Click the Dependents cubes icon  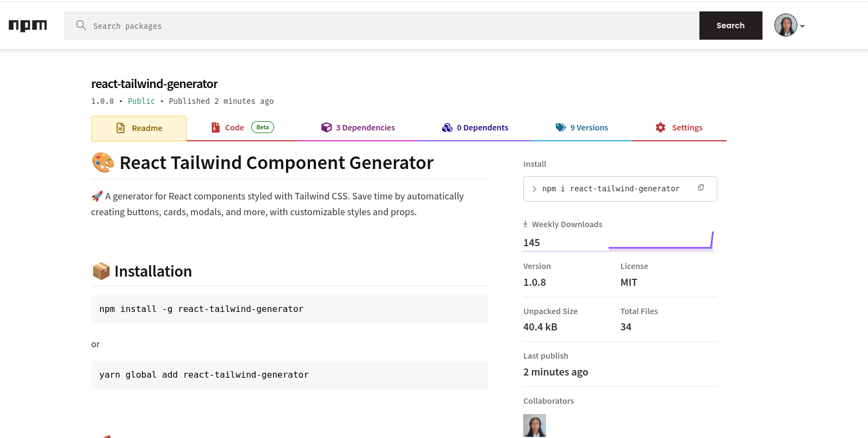447,127
